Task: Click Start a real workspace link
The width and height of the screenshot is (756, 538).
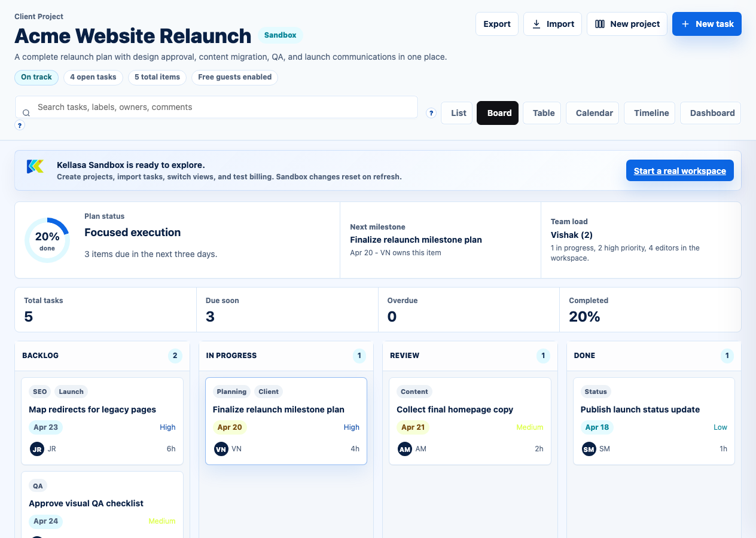Action: coord(679,171)
